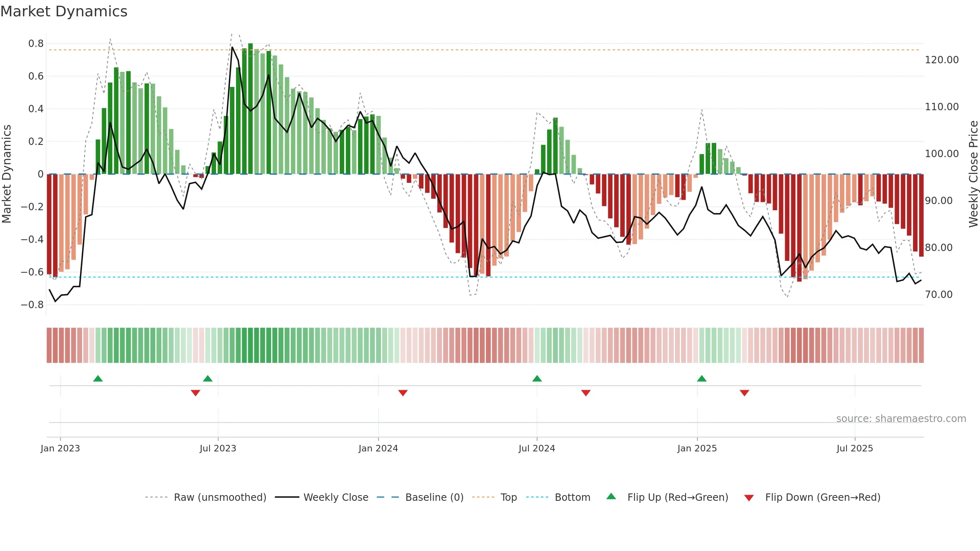Toggle the Flip Down (Green→Red) legend label
The image size is (980, 551).
(823, 497)
